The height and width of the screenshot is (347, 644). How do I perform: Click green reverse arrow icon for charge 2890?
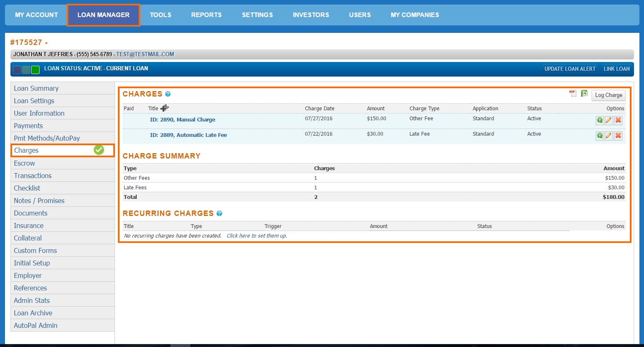point(599,120)
